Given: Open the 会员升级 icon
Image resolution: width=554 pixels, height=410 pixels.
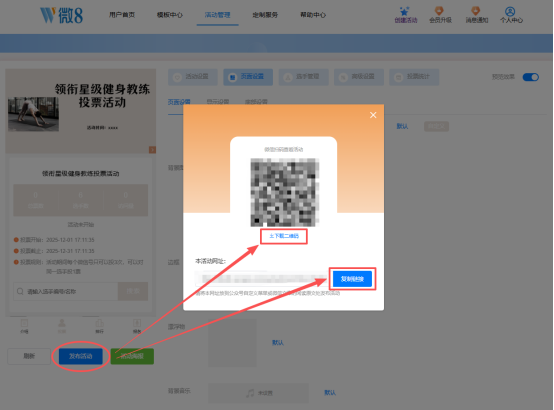Looking at the screenshot, I should 439,11.
